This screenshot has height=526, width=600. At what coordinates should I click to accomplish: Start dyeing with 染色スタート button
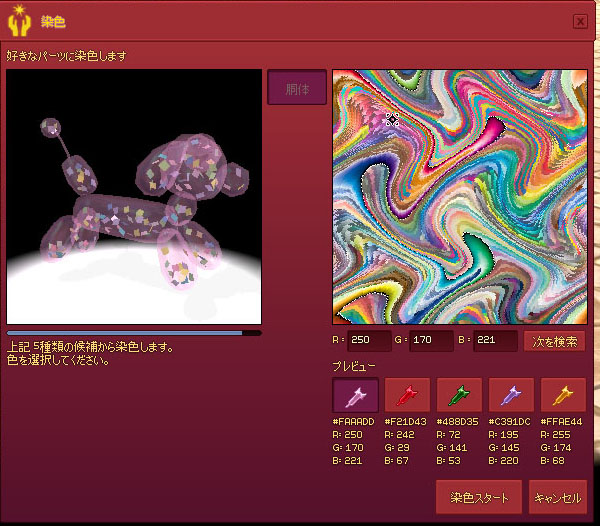click(x=479, y=497)
